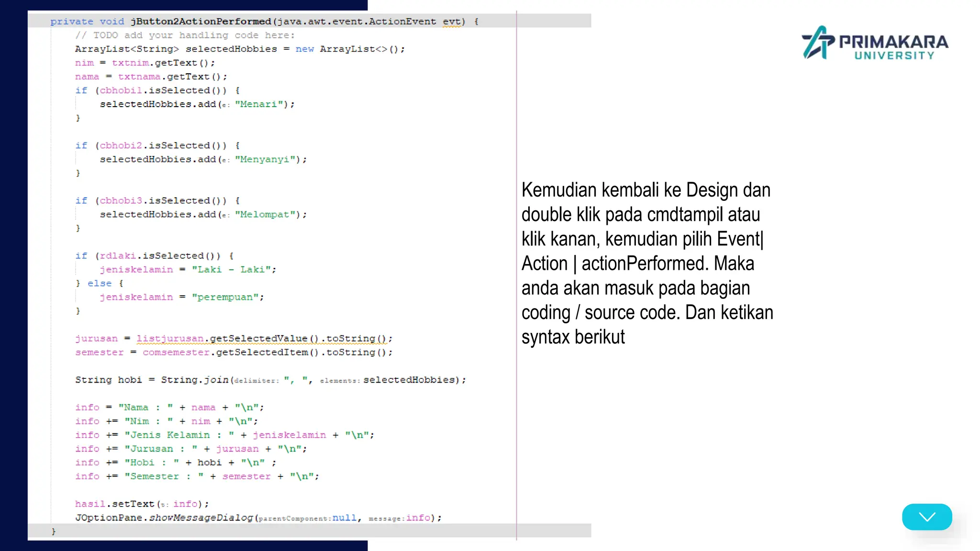The image size is (980, 551).
Task: Click the TODO comment line
Action: (185, 35)
